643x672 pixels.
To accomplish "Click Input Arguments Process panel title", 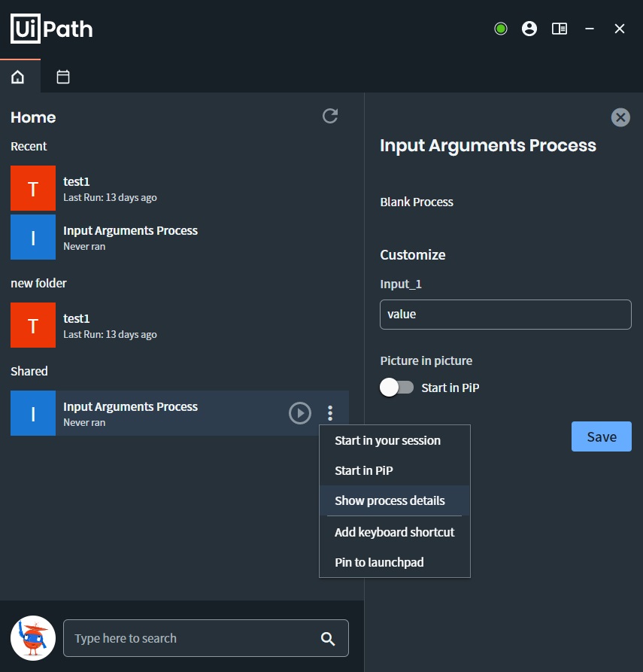I will coord(488,146).
